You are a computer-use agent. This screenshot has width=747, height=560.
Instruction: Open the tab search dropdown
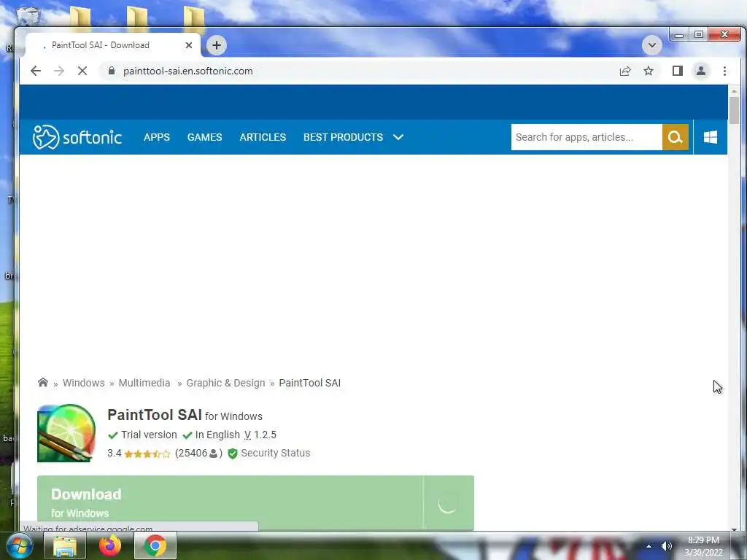click(x=651, y=45)
